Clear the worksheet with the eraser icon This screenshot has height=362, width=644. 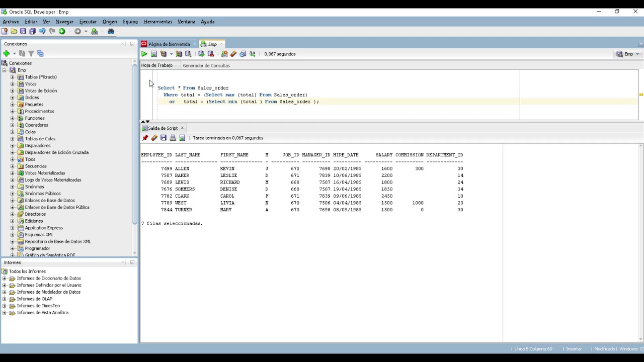(233, 54)
